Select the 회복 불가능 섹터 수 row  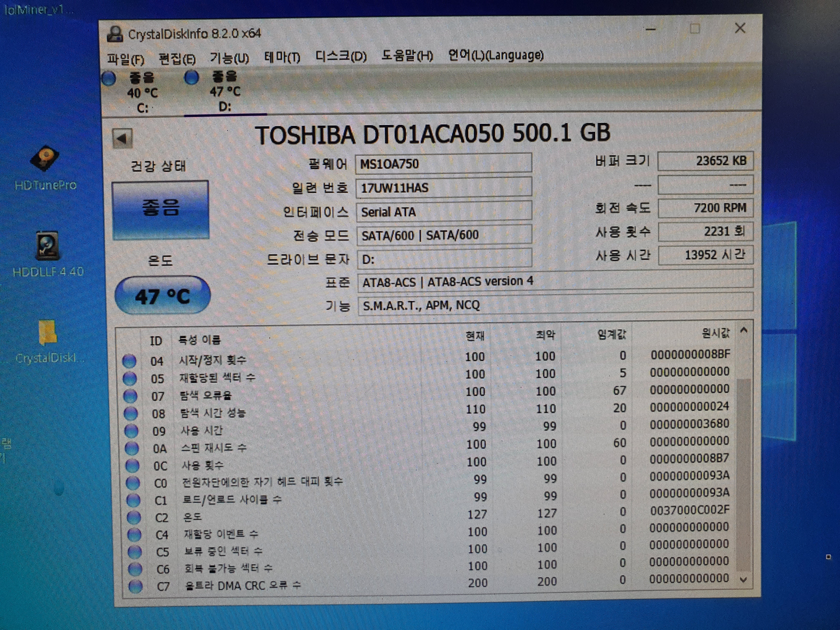(x=429, y=565)
